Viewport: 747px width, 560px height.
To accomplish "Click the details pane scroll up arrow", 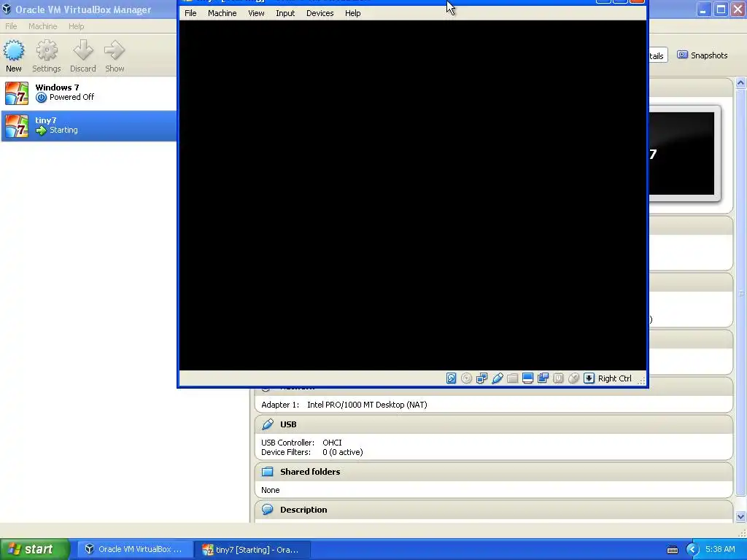I will (x=741, y=83).
